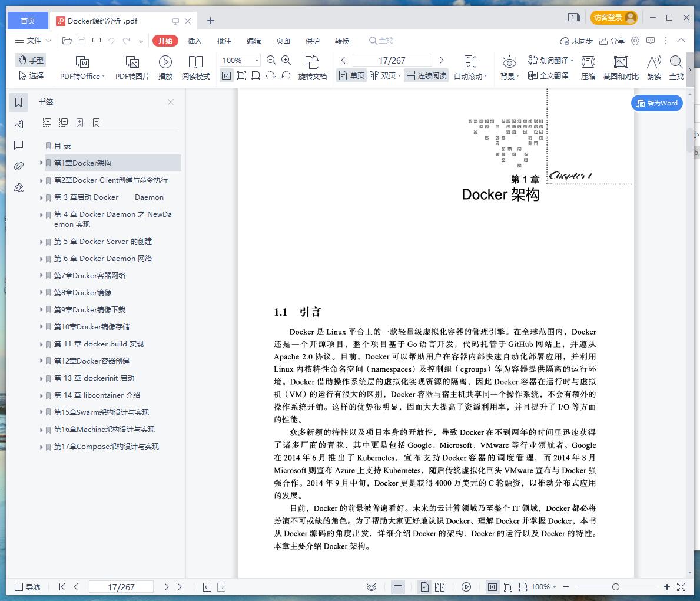Start slideshow with 播放 button
Image resolution: width=700 pixels, height=601 pixels.
tap(165, 68)
